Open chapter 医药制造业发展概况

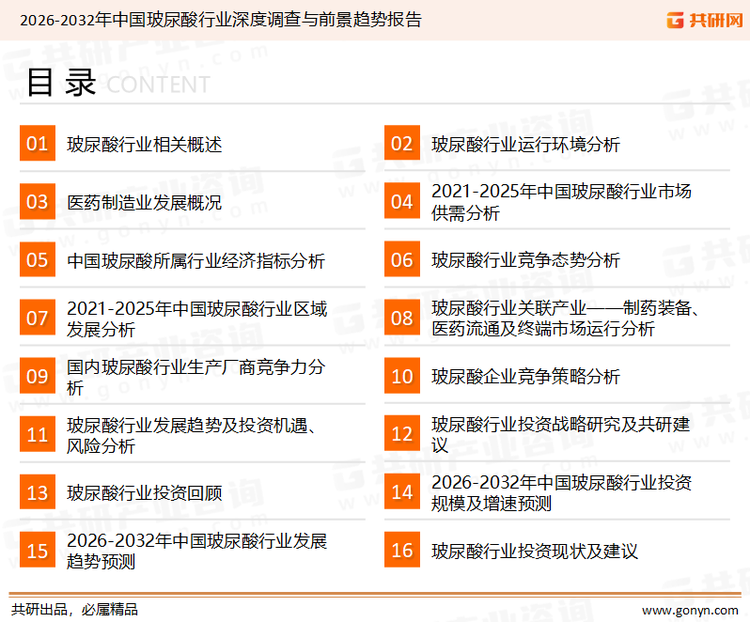144,202
